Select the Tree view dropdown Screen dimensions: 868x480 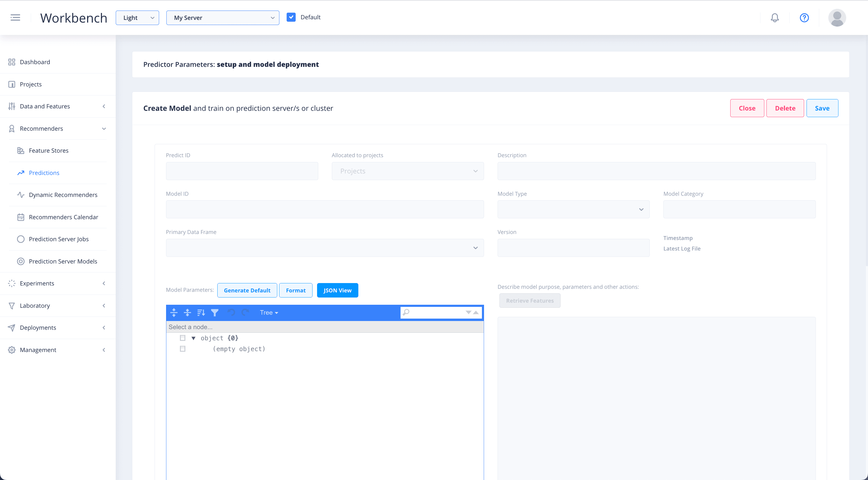(x=268, y=312)
